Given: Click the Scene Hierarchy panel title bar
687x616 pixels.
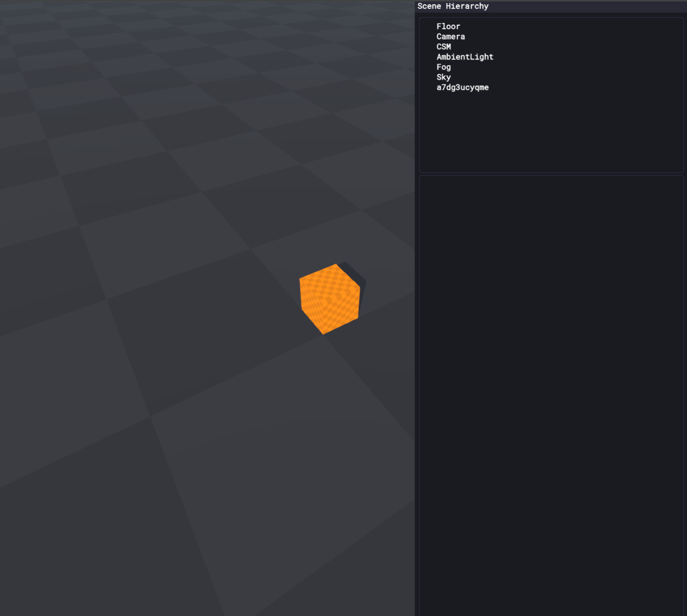Looking at the screenshot, I should pos(453,6).
